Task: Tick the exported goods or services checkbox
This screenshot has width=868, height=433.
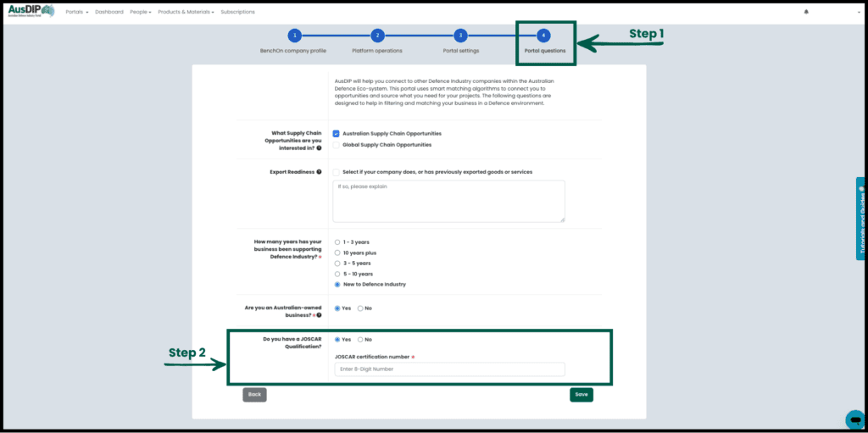Action: [x=337, y=172]
